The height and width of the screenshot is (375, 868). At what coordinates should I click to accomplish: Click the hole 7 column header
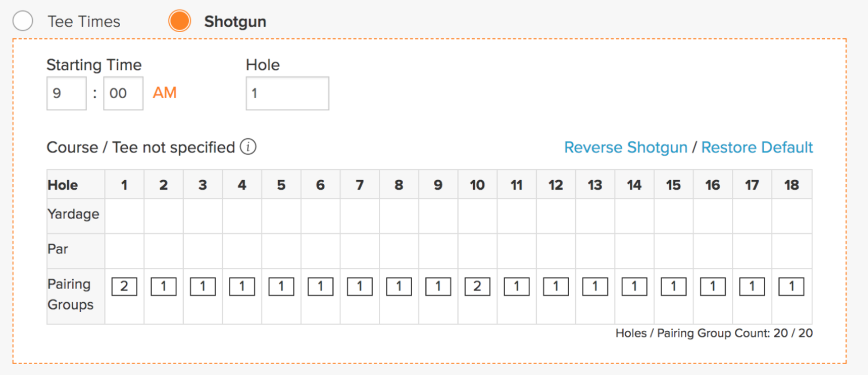pyautogui.click(x=360, y=185)
